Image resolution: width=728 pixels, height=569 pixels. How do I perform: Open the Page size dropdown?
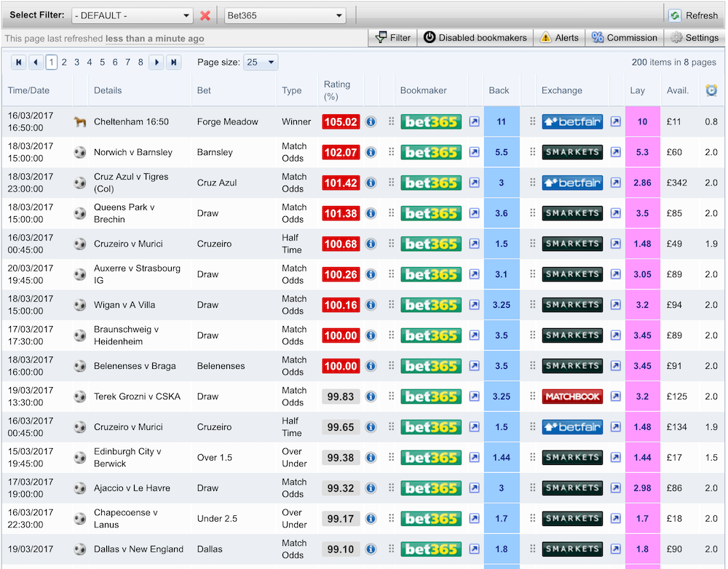click(261, 63)
